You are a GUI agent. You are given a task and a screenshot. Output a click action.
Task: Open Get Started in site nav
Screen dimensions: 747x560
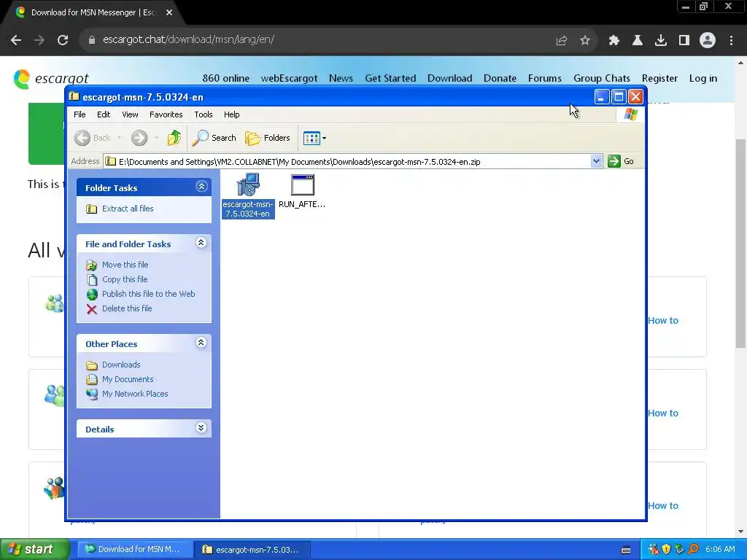point(390,79)
